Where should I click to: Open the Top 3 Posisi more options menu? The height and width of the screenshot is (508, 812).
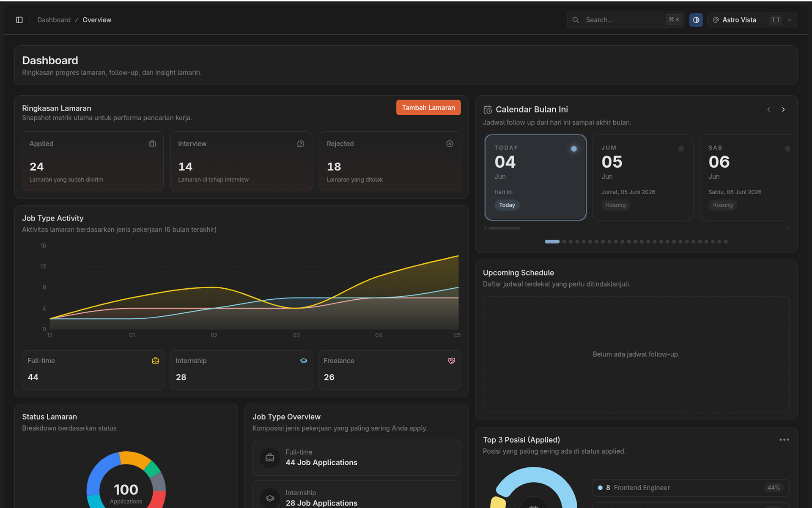784,440
